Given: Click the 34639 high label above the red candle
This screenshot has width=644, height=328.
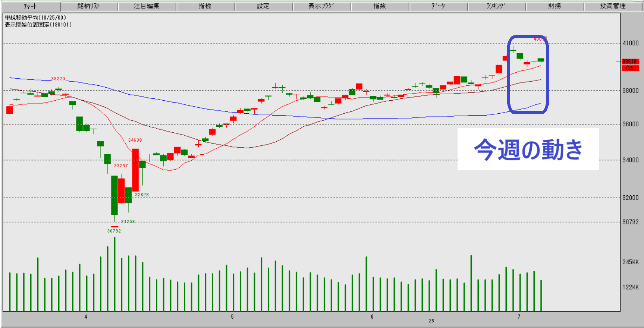Looking at the screenshot, I should (135, 140).
